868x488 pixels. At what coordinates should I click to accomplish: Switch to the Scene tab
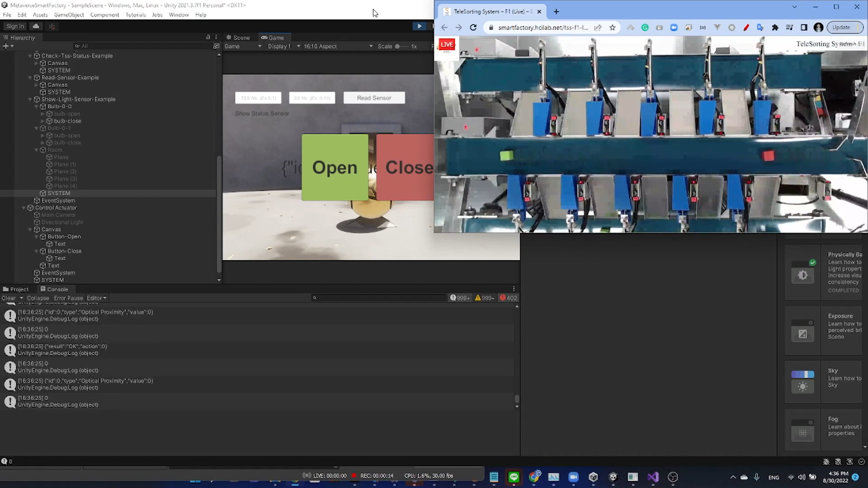pos(238,38)
